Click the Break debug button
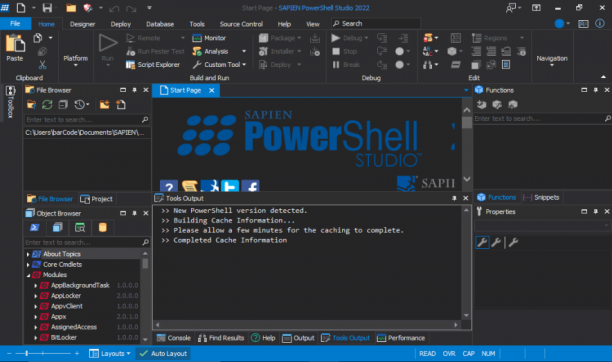 tap(346, 64)
